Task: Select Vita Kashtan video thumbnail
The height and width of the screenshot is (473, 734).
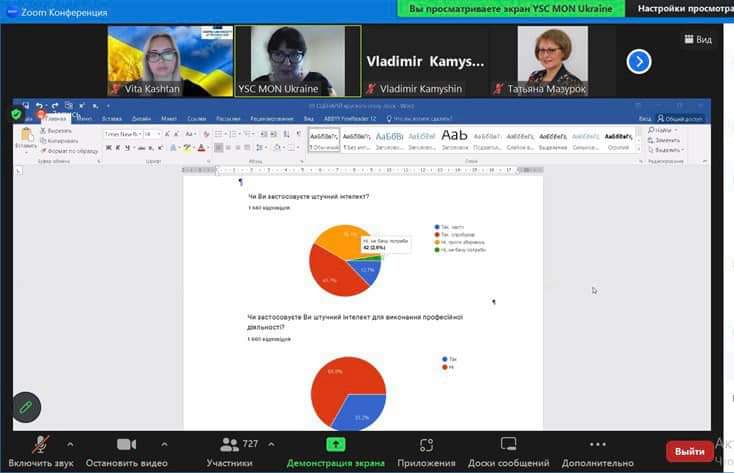Action: click(x=170, y=61)
